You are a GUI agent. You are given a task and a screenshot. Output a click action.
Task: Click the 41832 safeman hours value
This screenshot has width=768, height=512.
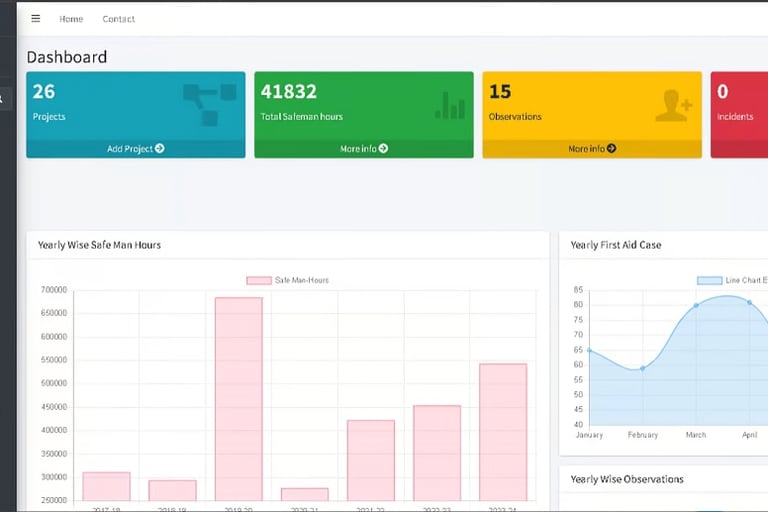point(288,92)
